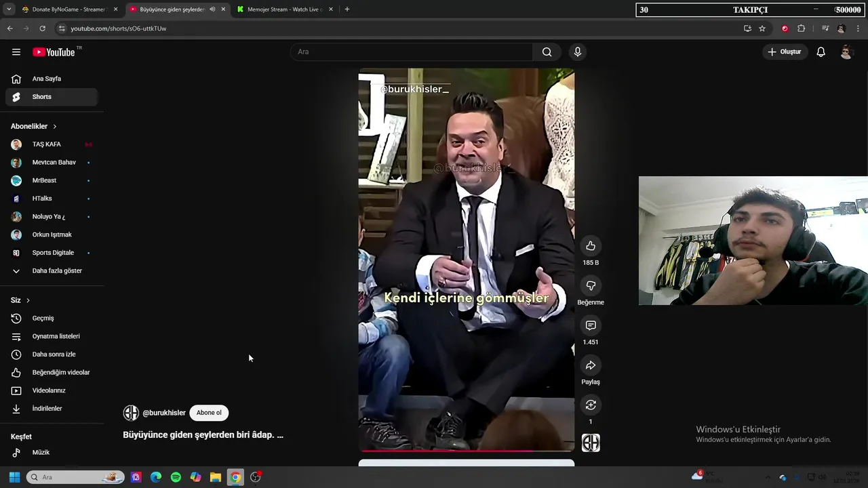Click the red recording extension icon

tap(785, 28)
